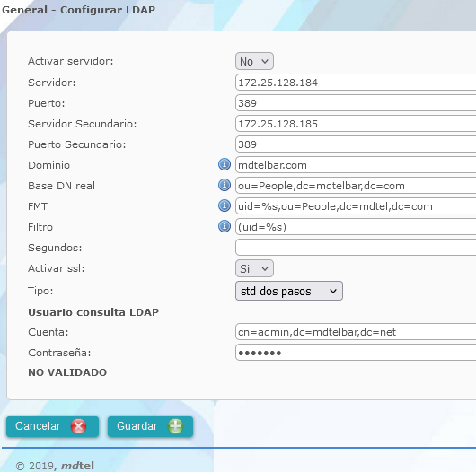Expand the Tipo 'std dos pasos' dropdown
The image size is (476, 472).
click(289, 291)
